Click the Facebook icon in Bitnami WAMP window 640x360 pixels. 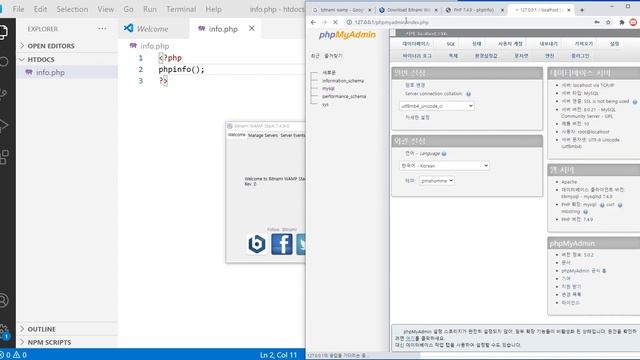coord(282,244)
